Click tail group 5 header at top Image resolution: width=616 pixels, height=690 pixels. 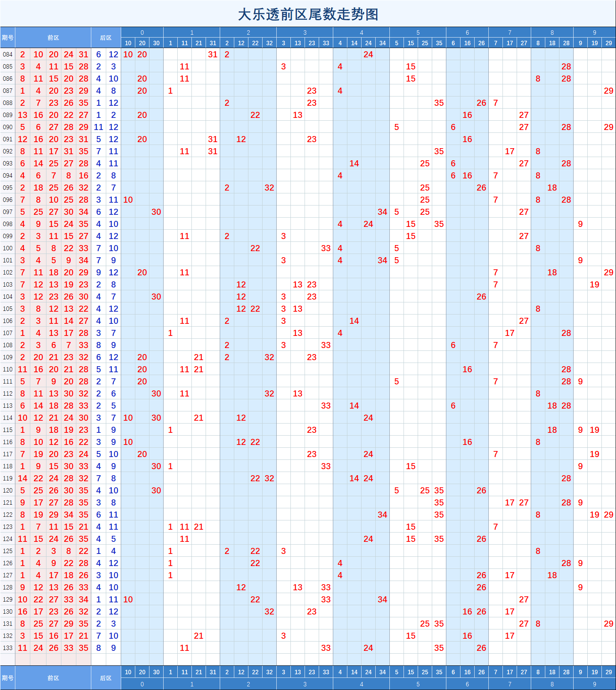[418, 33]
